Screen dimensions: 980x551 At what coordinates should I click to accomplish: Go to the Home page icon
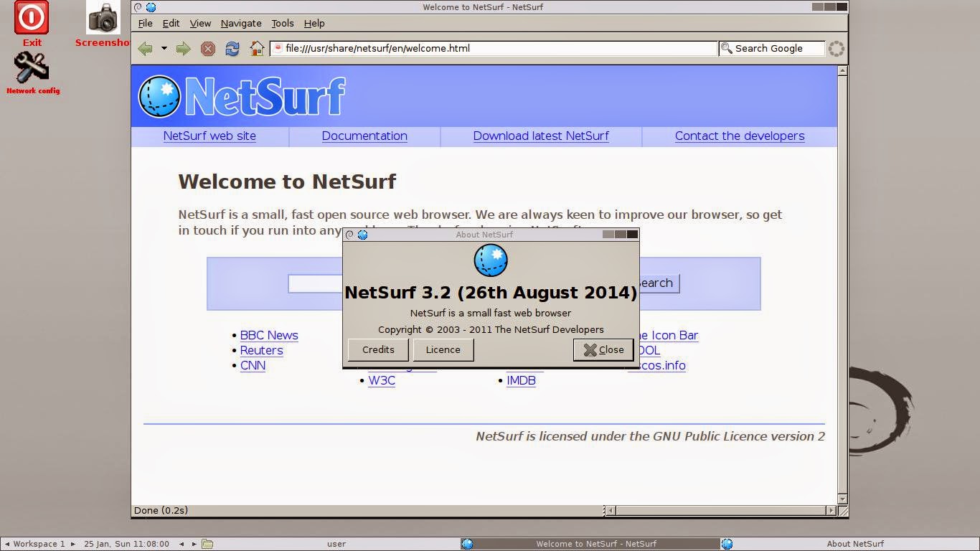click(x=257, y=49)
